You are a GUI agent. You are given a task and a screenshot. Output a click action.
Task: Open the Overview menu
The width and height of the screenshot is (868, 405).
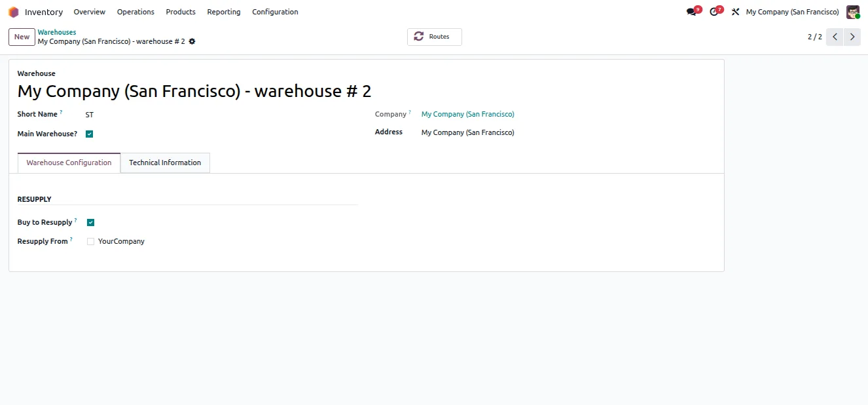[90, 12]
